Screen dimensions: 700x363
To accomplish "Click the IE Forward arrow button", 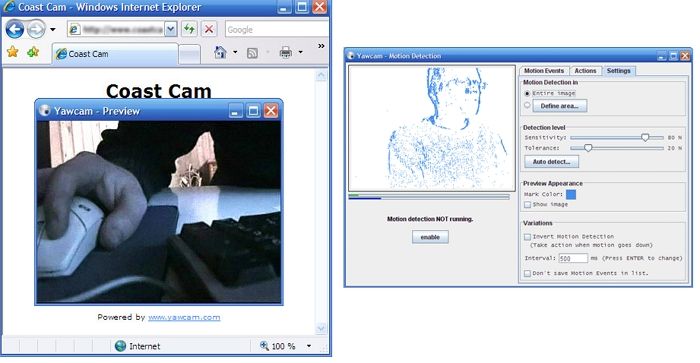I will 36,29.
